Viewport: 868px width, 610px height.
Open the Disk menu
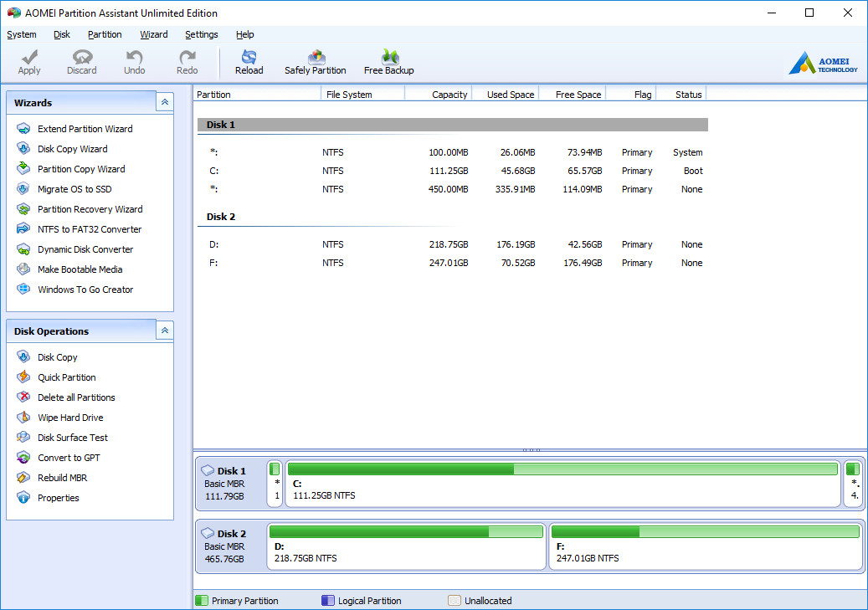[x=61, y=34]
